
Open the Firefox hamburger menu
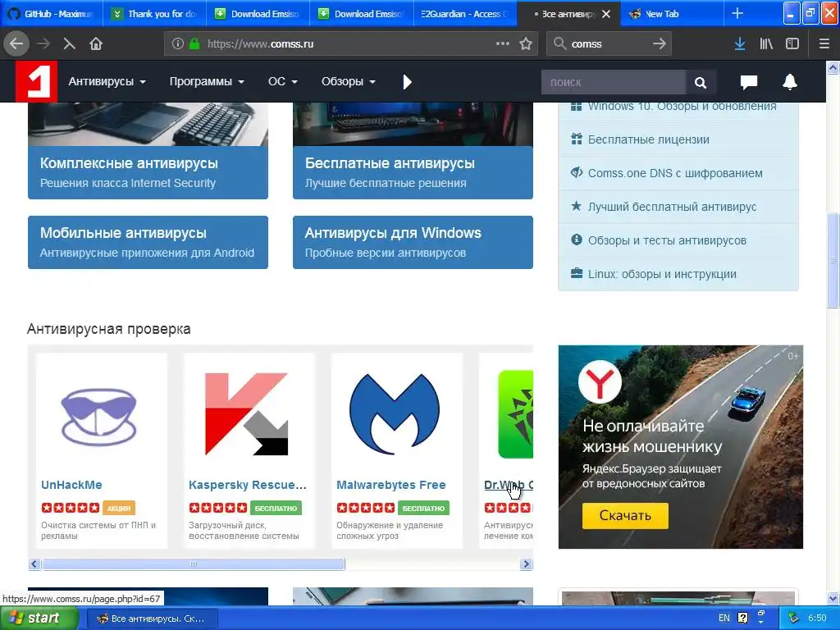tap(824, 44)
